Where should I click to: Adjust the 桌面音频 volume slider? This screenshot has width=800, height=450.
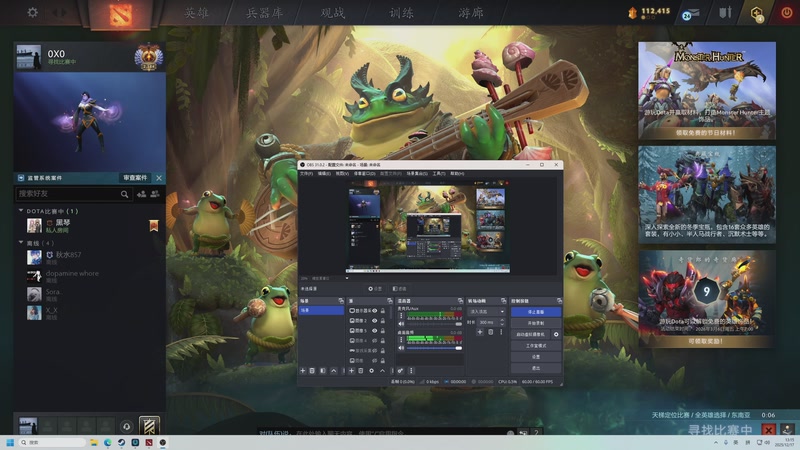[x=434, y=348]
